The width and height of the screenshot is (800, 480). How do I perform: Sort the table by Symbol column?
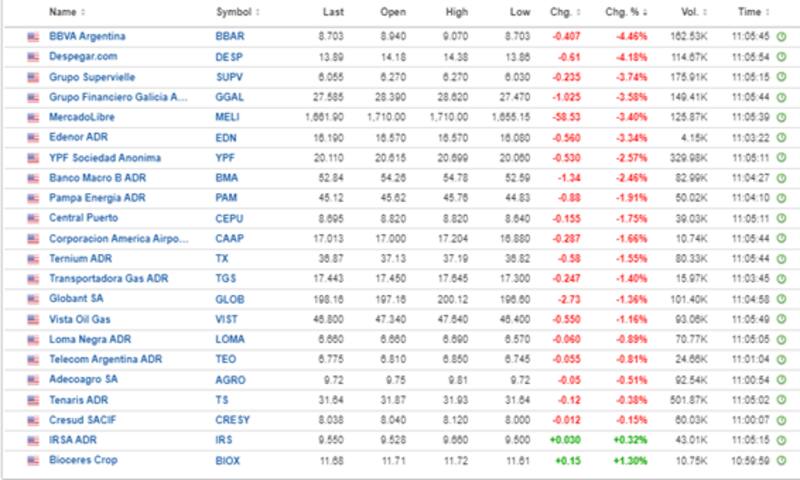tap(236, 12)
